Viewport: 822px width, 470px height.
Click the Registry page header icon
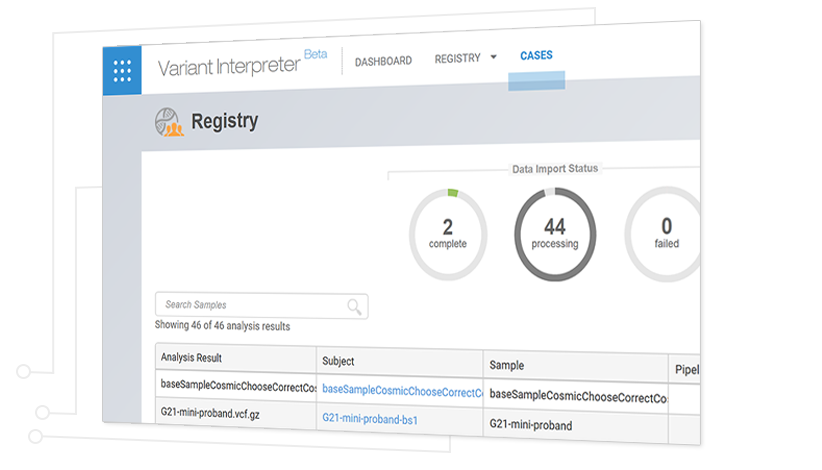click(x=168, y=123)
